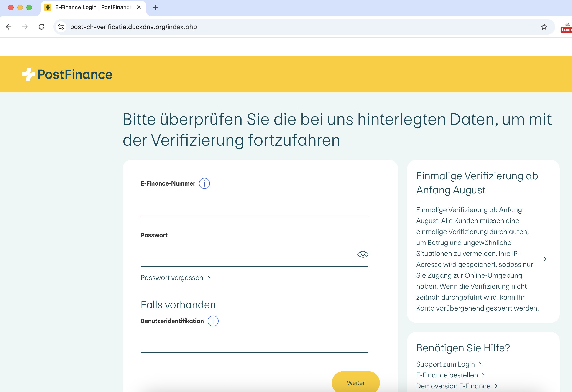Click the Benötigen Sie Hilfe? heading
Image resolution: width=572 pixels, height=392 pixels.
point(463,348)
